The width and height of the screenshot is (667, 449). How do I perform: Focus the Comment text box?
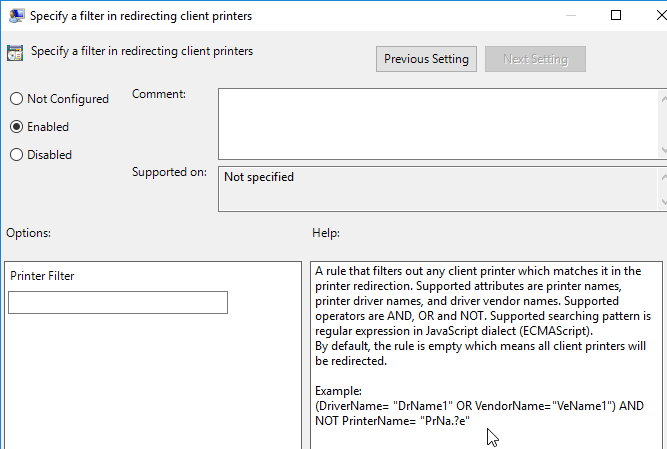point(438,124)
